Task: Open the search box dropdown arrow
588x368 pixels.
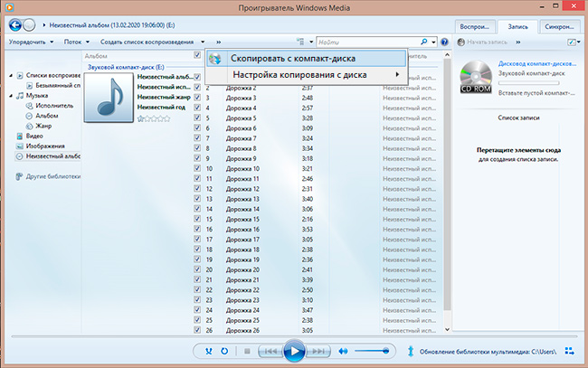Action: tap(434, 42)
